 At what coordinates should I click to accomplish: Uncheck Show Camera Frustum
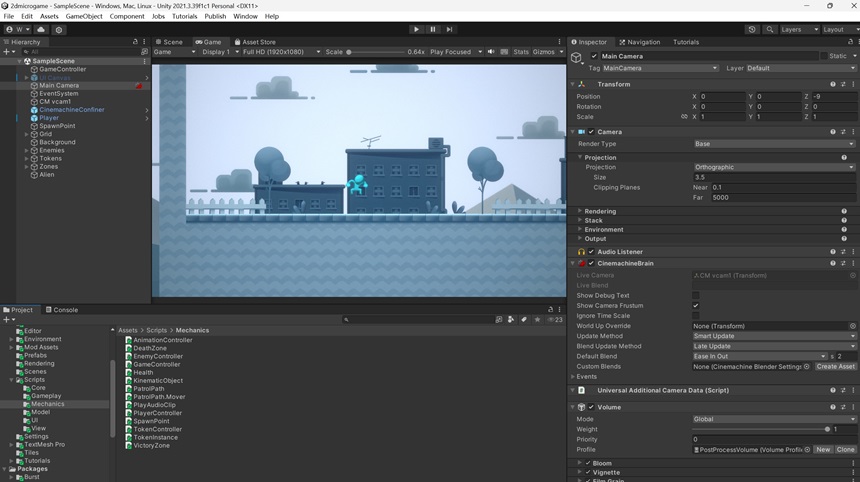(x=696, y=305)
